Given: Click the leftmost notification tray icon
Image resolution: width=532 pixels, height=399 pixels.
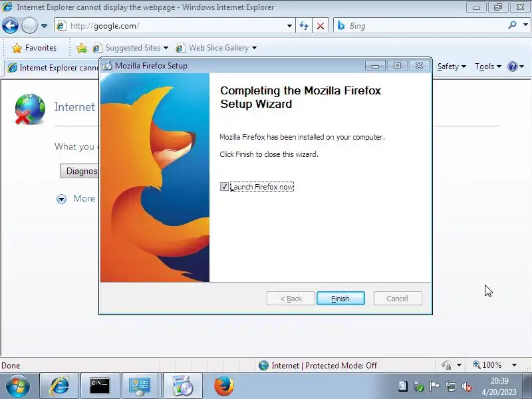Looking at the screenshot, I should pos(402,386).
